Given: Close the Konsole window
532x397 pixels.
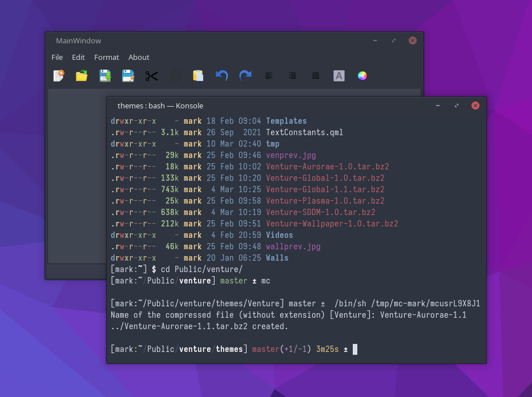Looking at the screenshot, I should point(475,106).
